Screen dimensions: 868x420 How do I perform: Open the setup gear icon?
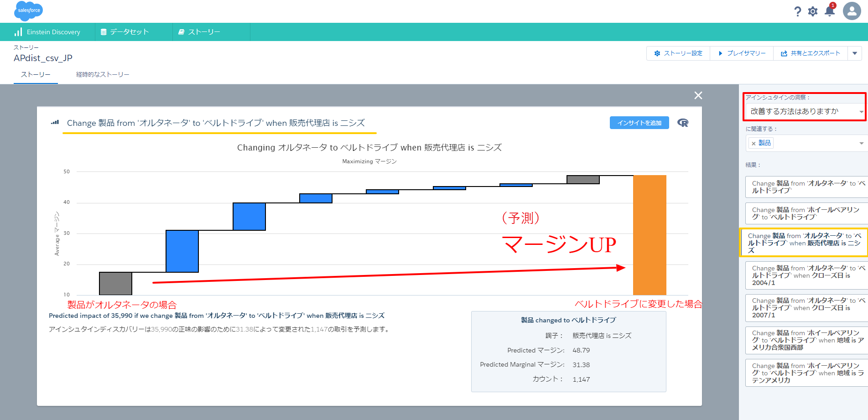point(813,11)
